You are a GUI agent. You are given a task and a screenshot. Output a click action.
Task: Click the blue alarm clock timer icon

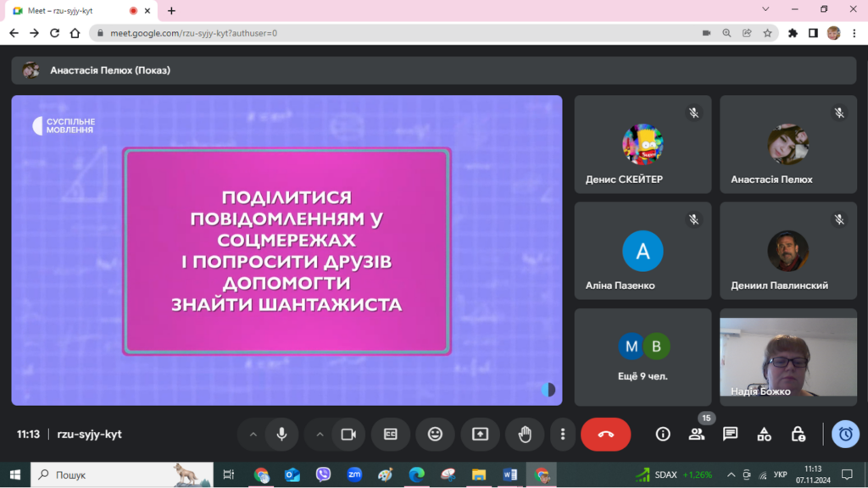click(845, 435)
